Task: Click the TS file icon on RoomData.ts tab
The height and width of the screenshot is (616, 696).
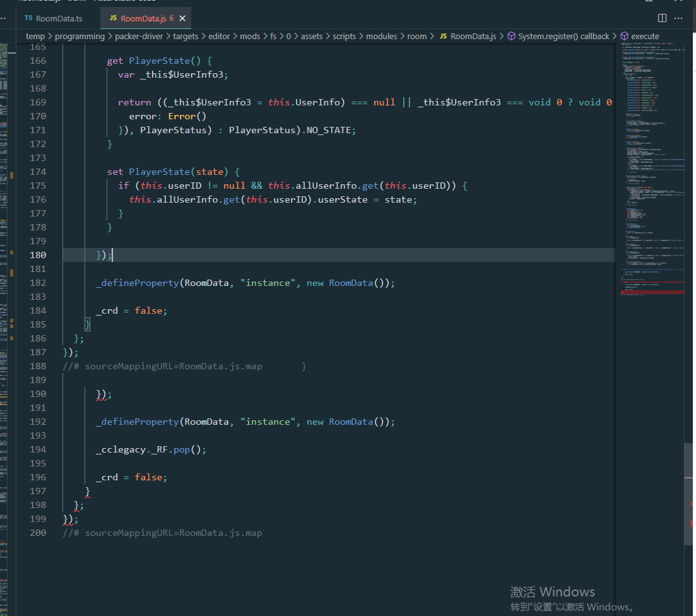Action: (28, 18)
